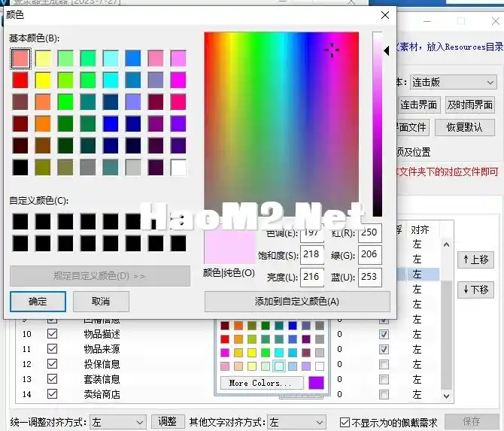This screenshot has width=504, height=431.
Task: Click 取消 button in color dialog
Action: tap(101, 302)
